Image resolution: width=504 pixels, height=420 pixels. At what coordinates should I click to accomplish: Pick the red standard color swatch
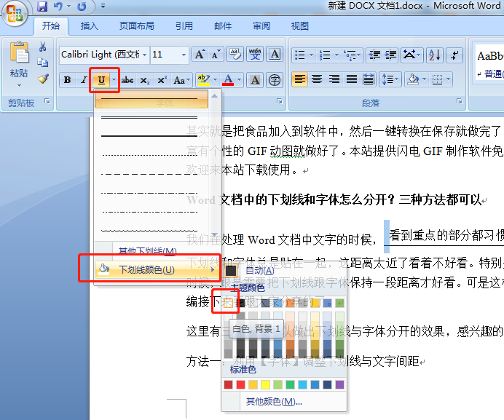[240, 384]
